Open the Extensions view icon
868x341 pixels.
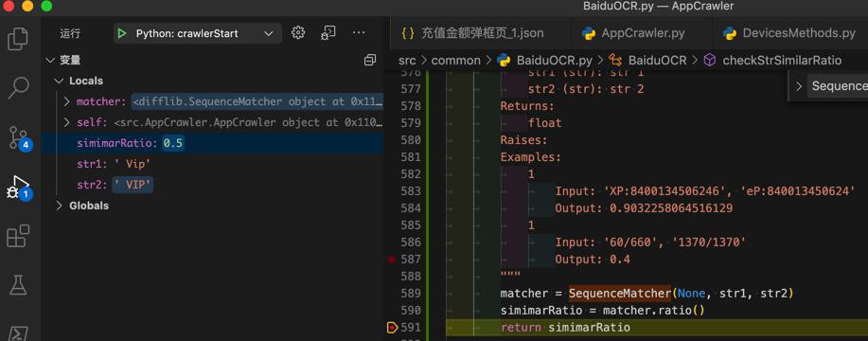tap(18, 236)
